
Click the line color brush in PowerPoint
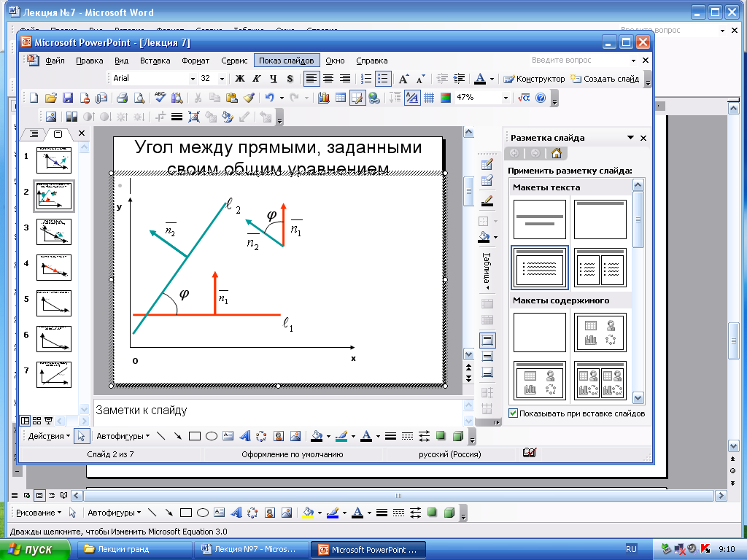(341, 436)
